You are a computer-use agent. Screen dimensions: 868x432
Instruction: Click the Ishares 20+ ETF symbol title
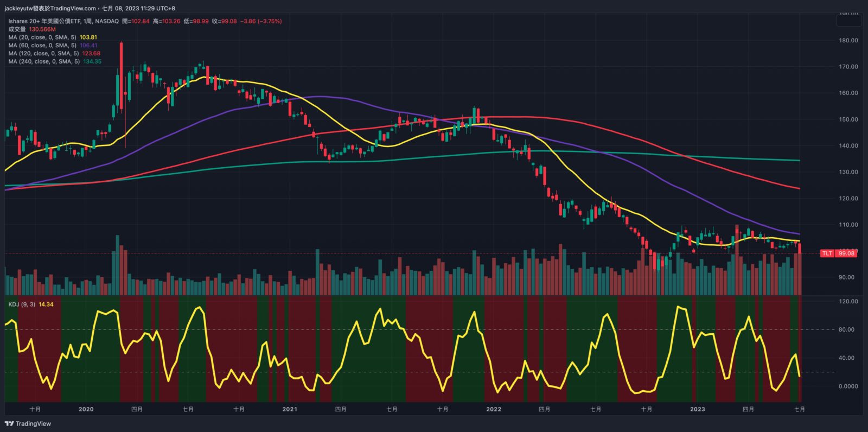pyautogui.click(x=63, y=21)
